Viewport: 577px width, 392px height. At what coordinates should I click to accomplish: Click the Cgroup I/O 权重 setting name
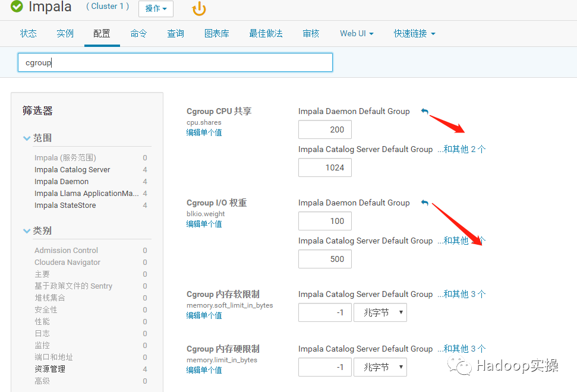(x=217, y=203)
